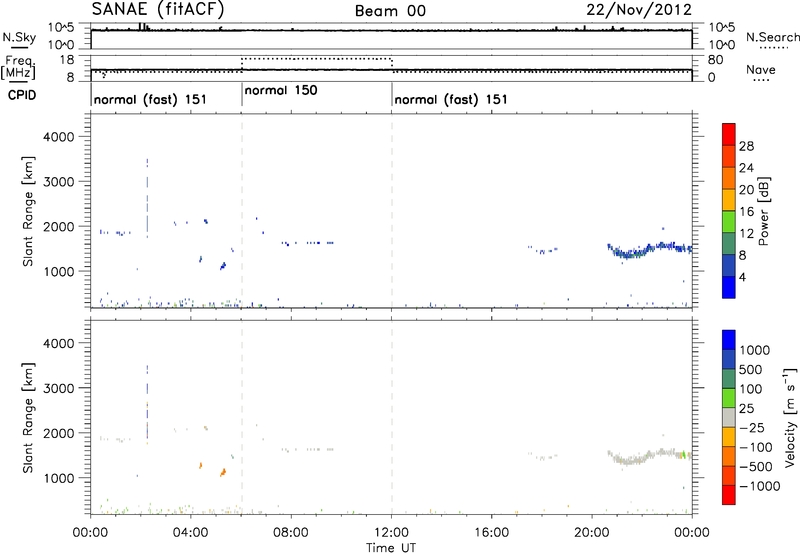
Task: Click the 'normal 150' CPID label
Action: pos(281,90)
